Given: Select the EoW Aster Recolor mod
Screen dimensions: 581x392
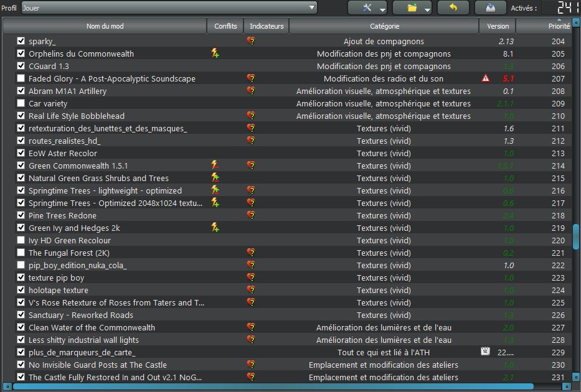Looking at the screenshot, I should pos(63,153).
